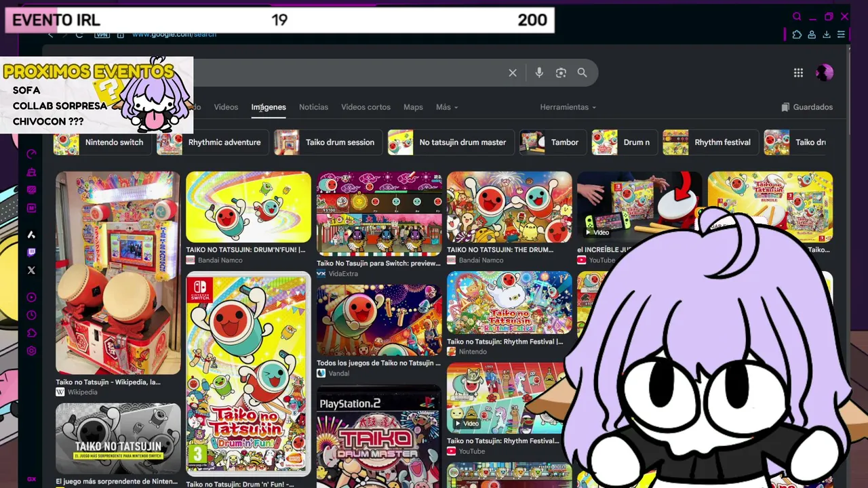Clear the Google search box text
The height and width of the screenshot is (488, 868).
pyautogui.click(x=513, y=73)
